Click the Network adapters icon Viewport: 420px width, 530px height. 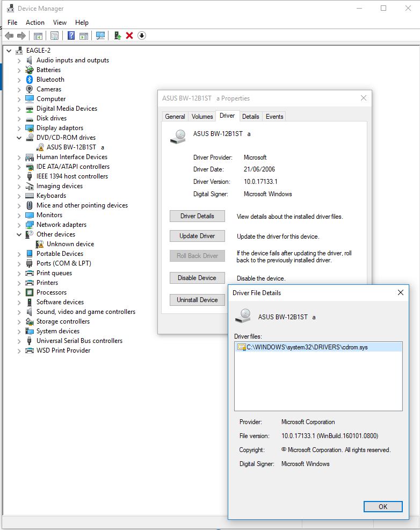[30, 225]
